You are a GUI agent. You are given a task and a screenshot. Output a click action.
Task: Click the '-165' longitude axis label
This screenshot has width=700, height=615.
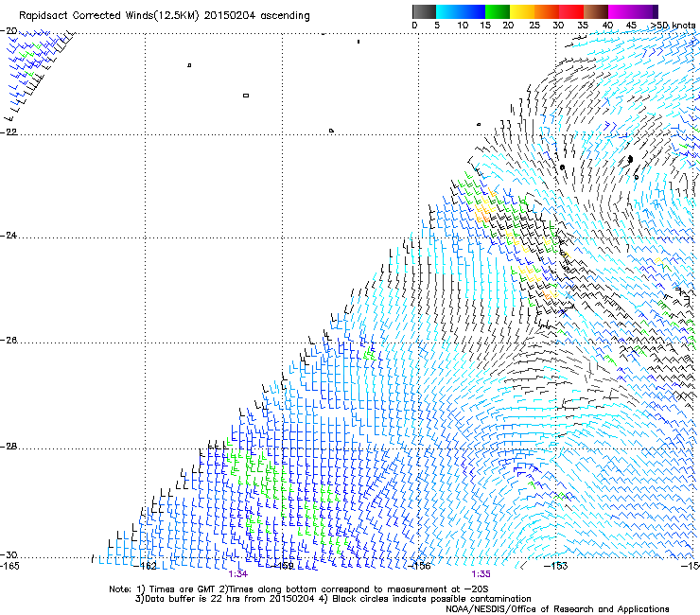pyautogui.click(x=9, y=566)
